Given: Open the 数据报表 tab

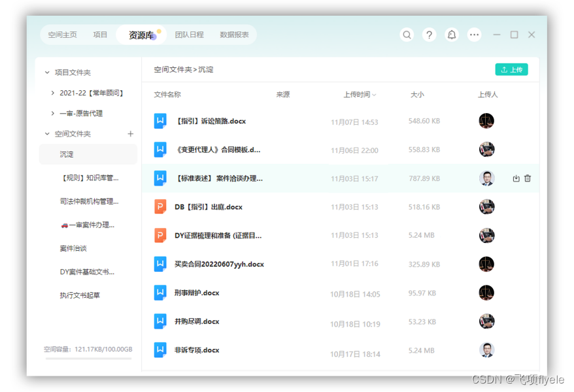Looking at the screenshot, I should (x=234, y=35).
